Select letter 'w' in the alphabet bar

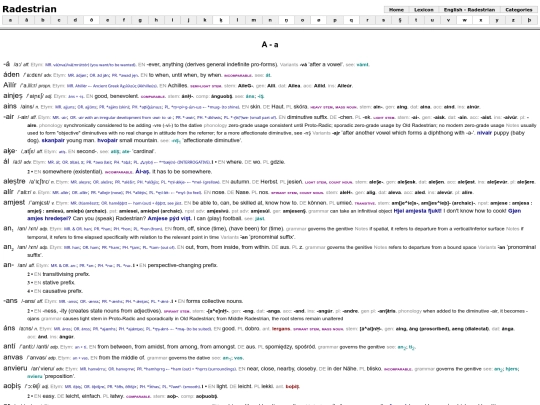[465, 20]
